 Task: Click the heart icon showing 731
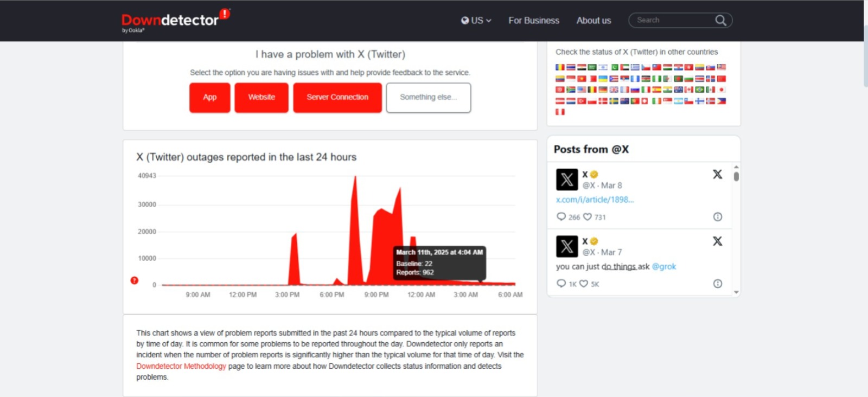pos(587,216)
